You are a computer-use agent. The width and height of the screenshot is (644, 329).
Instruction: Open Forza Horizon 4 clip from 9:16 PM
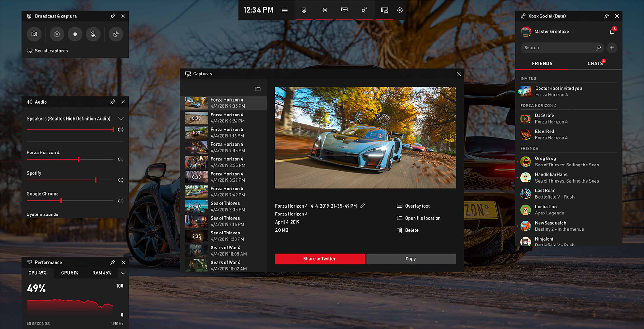pyautogui.click(x=224, y=133)
